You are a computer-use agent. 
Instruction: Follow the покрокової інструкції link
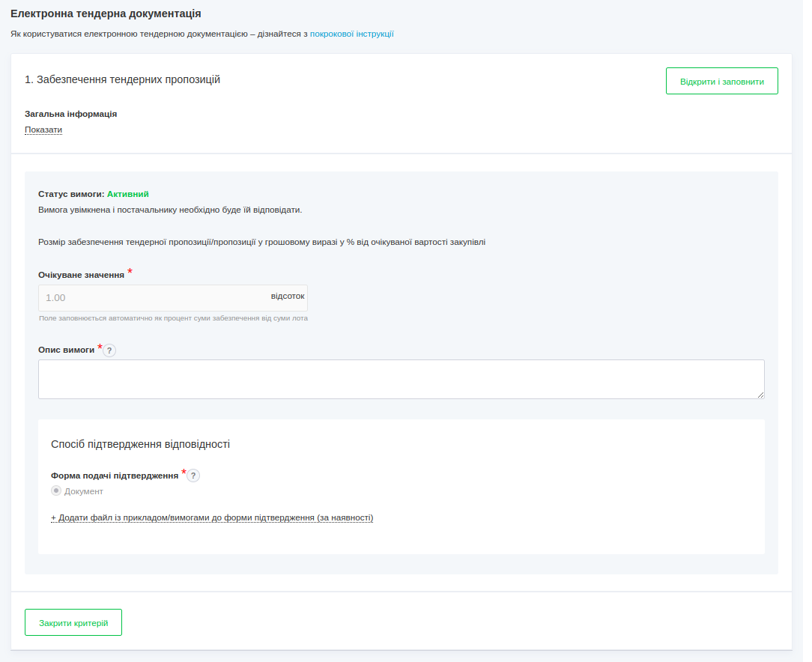tap(352, 34)
